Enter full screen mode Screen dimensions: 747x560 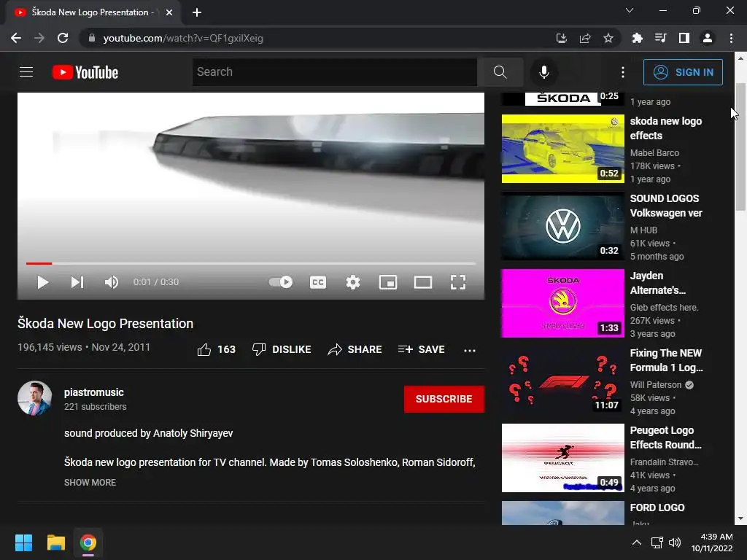point(458,282)
